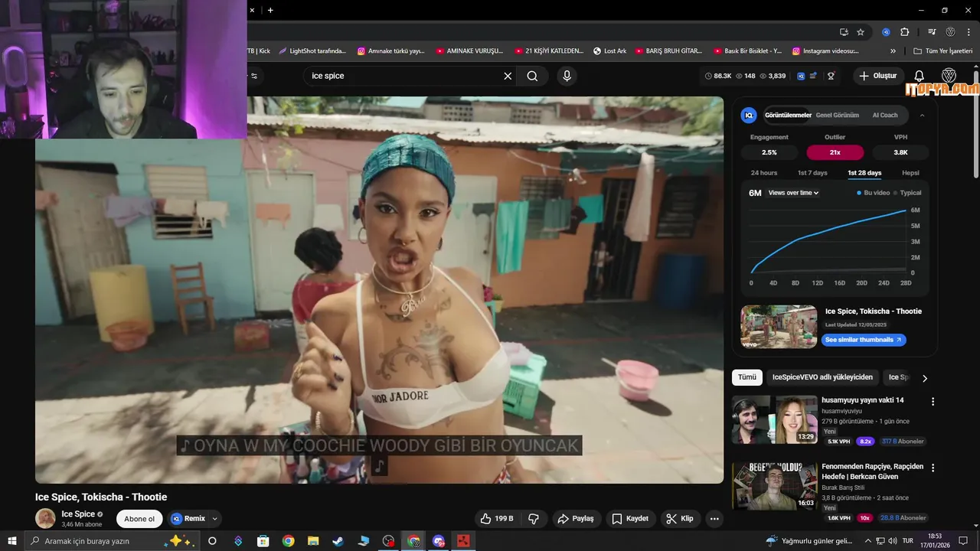Start voice search with the microphone
Image resolution: width=980 pixels, height=551 pixels.
[567, 76]
